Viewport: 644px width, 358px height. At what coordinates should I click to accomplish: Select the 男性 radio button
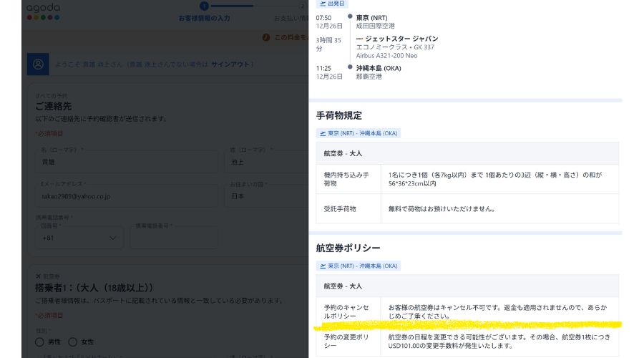[x=39, y=342]
